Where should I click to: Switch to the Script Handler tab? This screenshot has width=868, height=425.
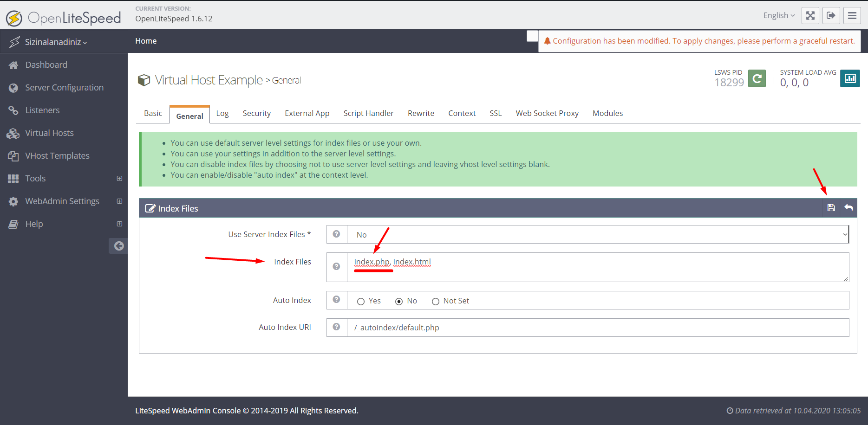pos(368,113)
